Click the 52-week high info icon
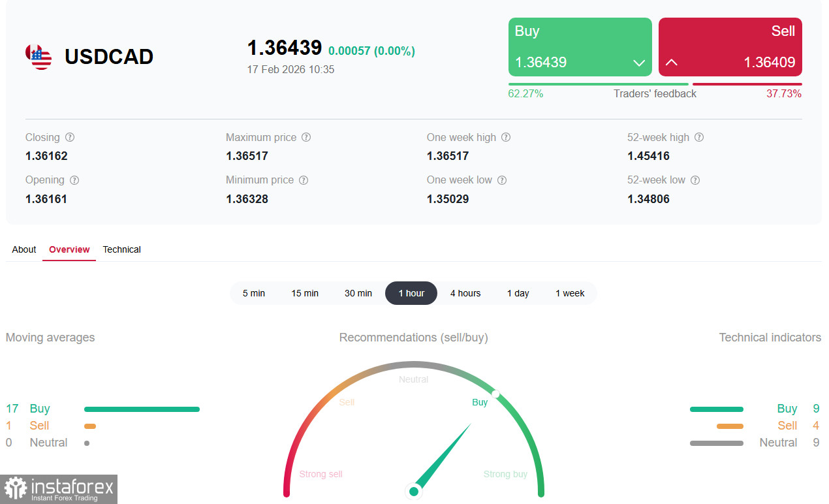The width and height of the screenshot is (829, 504). (699, 137)
